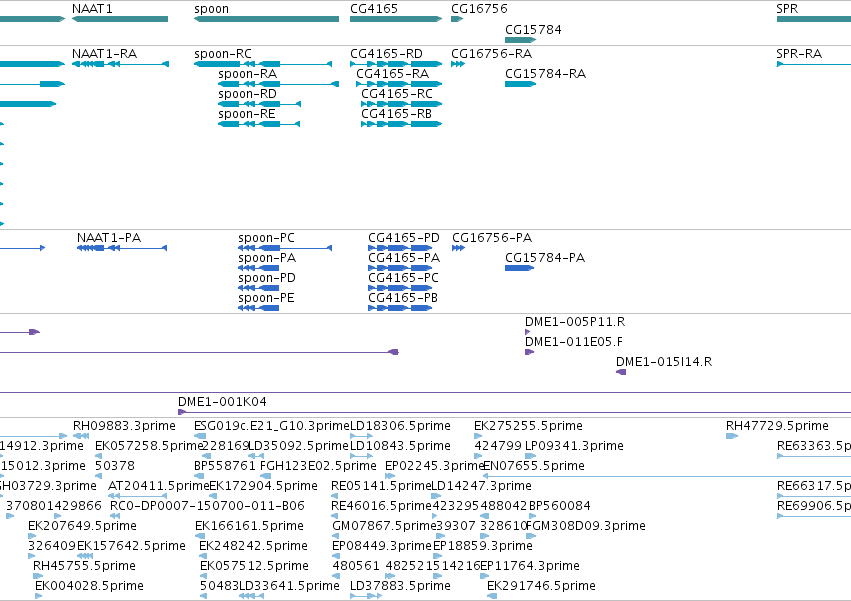Click the spoon-RE transcript label
Image resolution: width=851 pixels, height=601 pixels.
247,115
